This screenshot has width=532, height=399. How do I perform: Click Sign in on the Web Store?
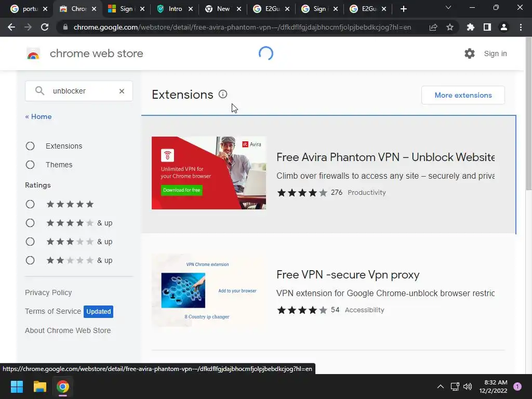pyautogui.click(x=495, y=54)
